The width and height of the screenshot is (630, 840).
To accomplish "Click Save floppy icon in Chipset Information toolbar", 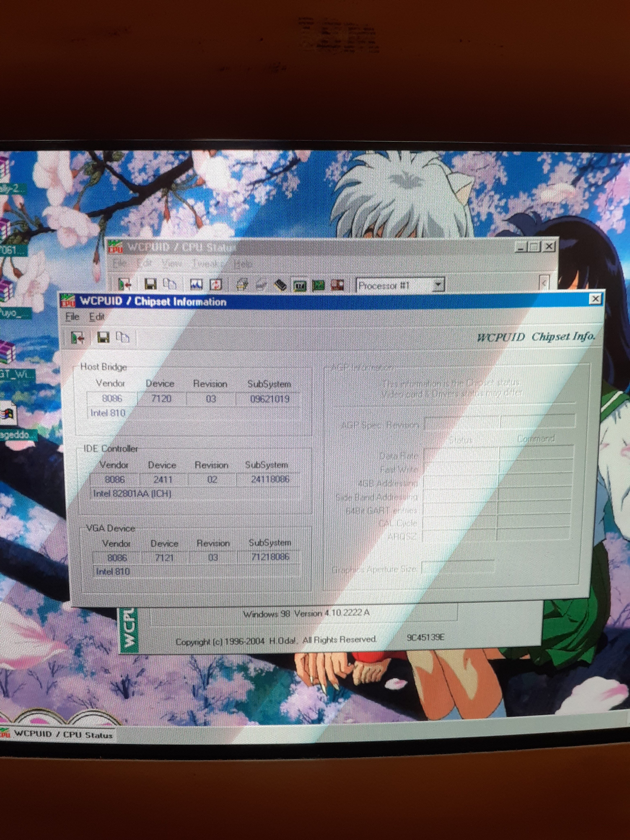I will tap(103, 337).
